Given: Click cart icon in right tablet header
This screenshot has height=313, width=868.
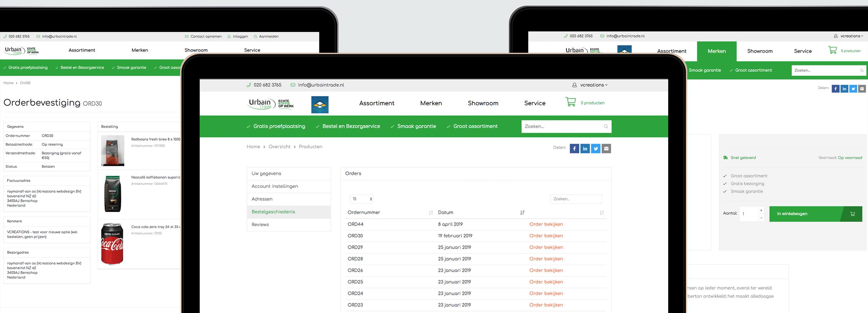Looking at the screenshot, I should click(x=832, y=50).
